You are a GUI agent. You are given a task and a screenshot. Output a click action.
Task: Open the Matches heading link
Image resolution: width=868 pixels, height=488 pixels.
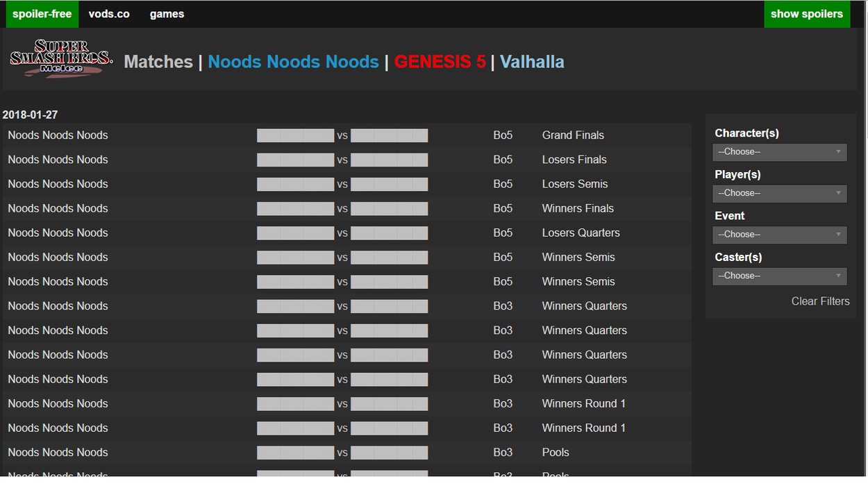pyautogui.click(x=158, y=62)
